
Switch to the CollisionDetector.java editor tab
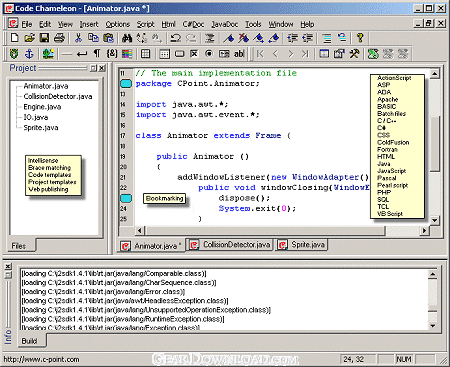pos(230,245)
